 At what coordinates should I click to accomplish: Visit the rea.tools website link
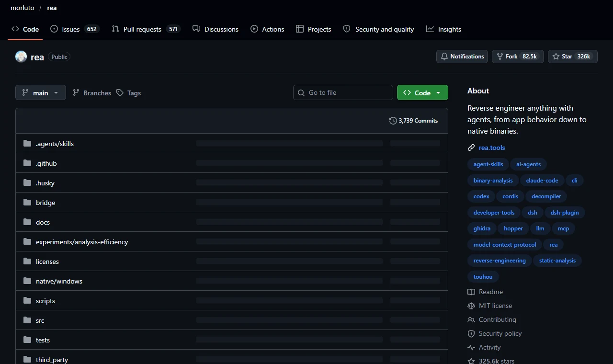point(492,148)
